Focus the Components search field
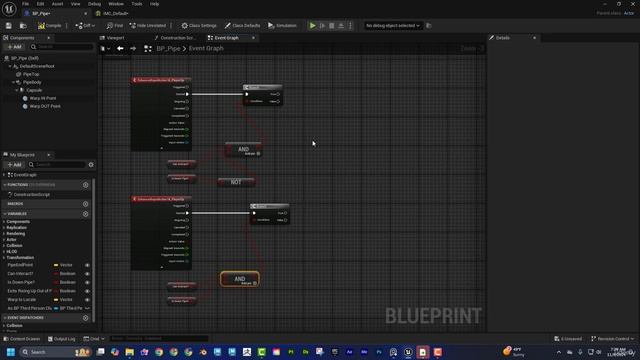Screen dimensions: 640x360 (x=62, y=47)
